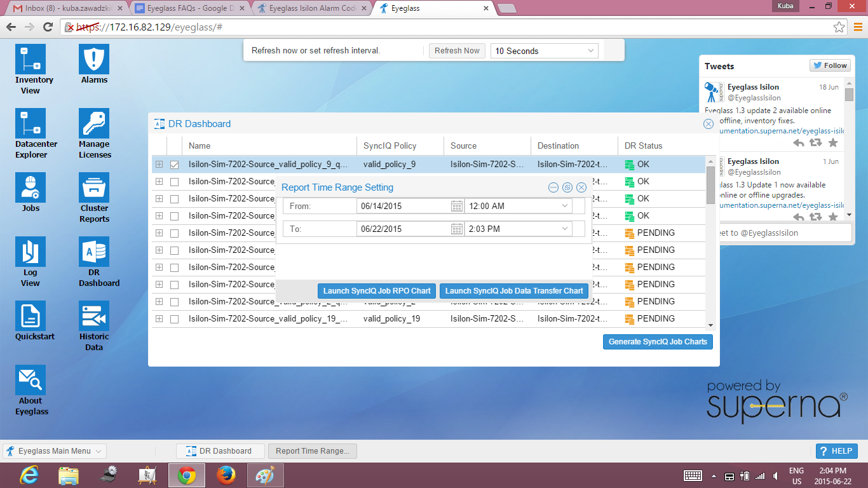868x488 pixels.
Task: Uncheck the valid_policy_9 row checkbox
Action: pyautogui.click(x=175, y=165)
